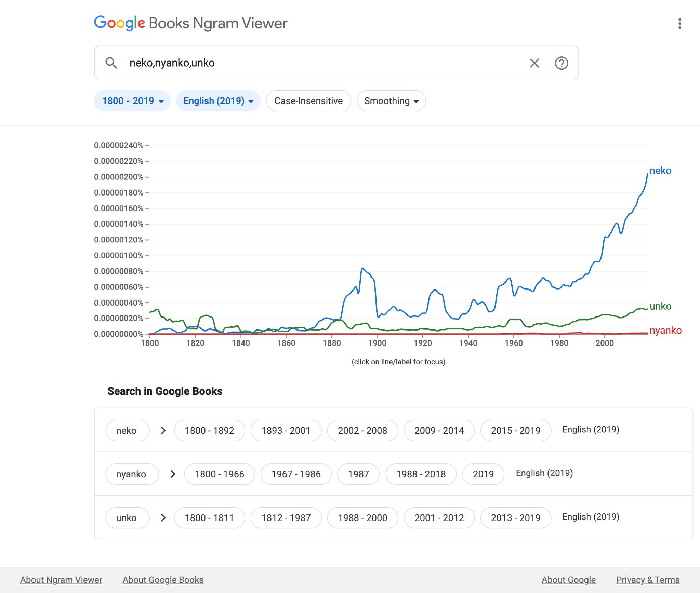The height and width of the screenshot is (593, 700).
Task: Toggle the Case-Insensitive option
Action: 308,101
